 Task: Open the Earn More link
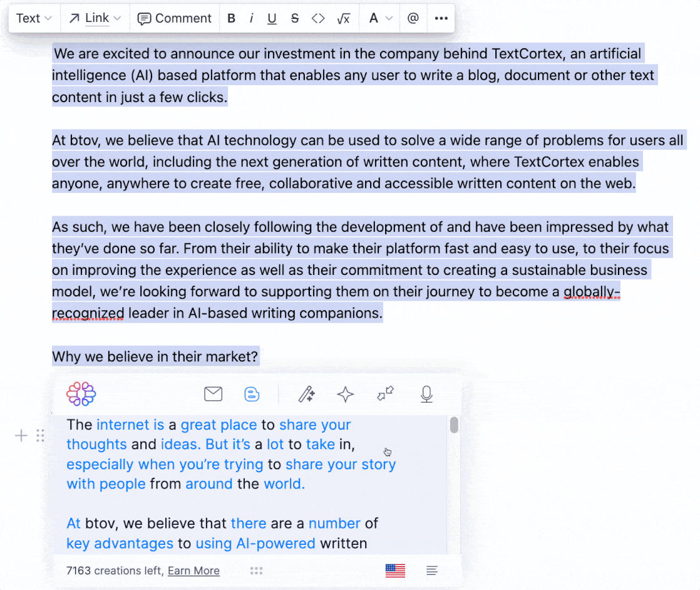pyautogui.click(x=193, y=571)
